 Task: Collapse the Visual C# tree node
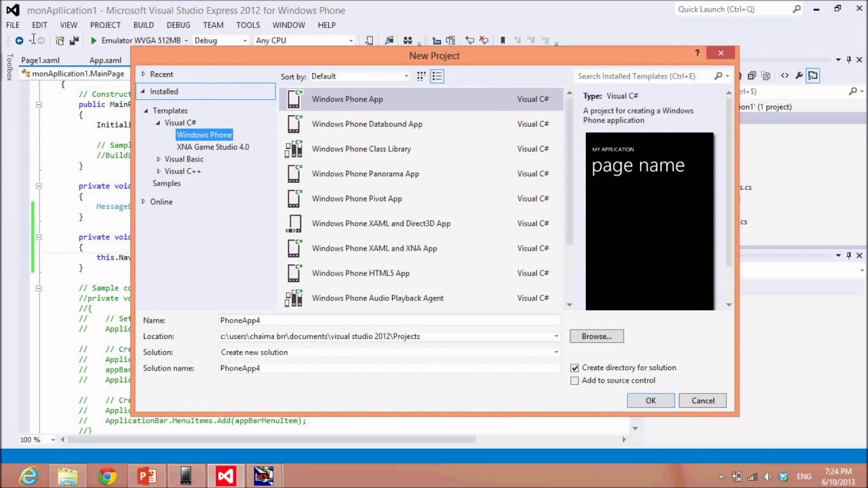pyautogui.click(x=157, y=123)
